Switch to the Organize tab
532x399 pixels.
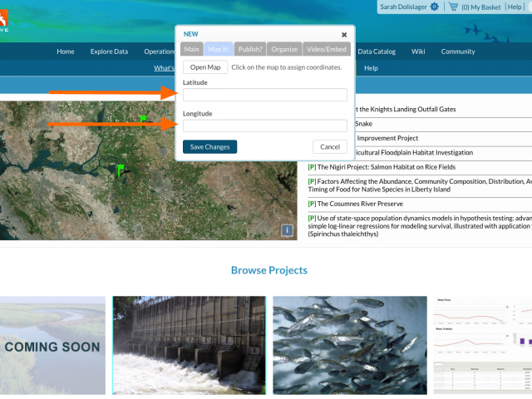(x=284, y=49)
